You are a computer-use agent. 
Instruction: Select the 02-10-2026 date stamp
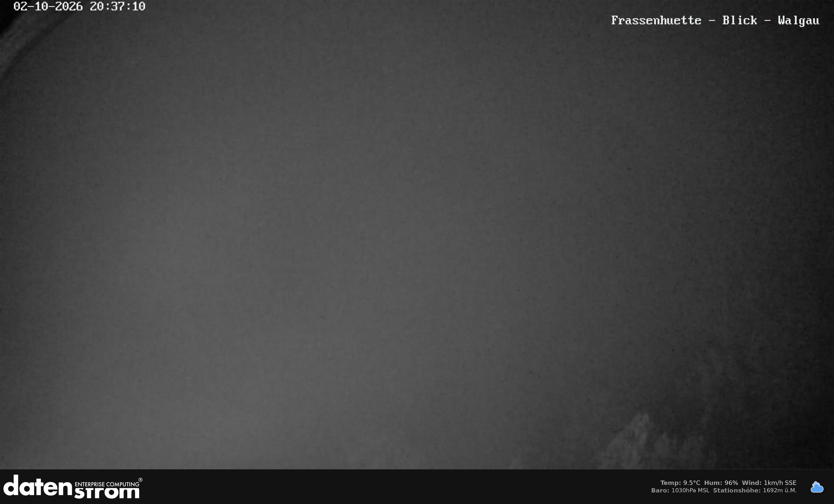point(48,7)
